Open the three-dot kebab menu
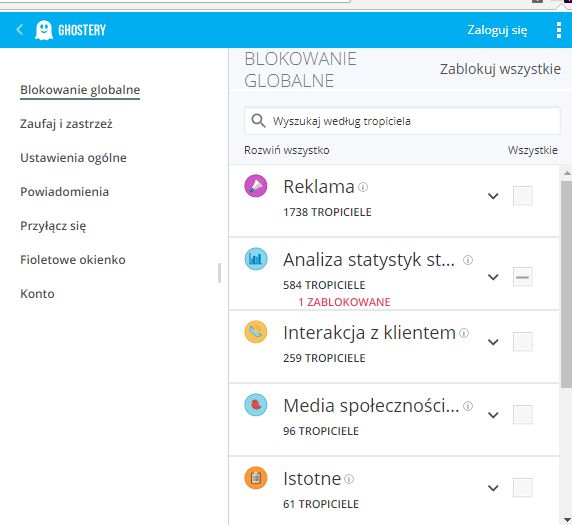This screenshot has width=572, height=525. click(559, 30)
